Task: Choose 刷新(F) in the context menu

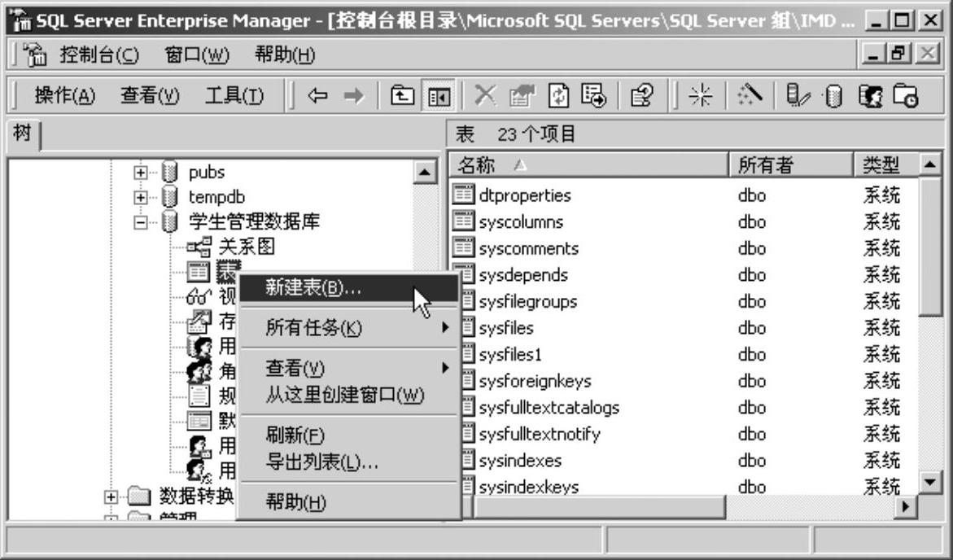Action: 349,435
